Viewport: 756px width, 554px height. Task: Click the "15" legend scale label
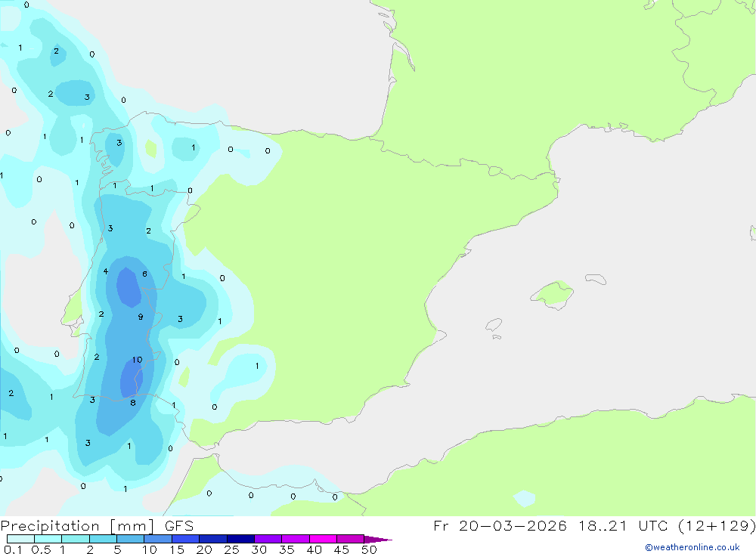pyautogui.click(x=176, y=549)
